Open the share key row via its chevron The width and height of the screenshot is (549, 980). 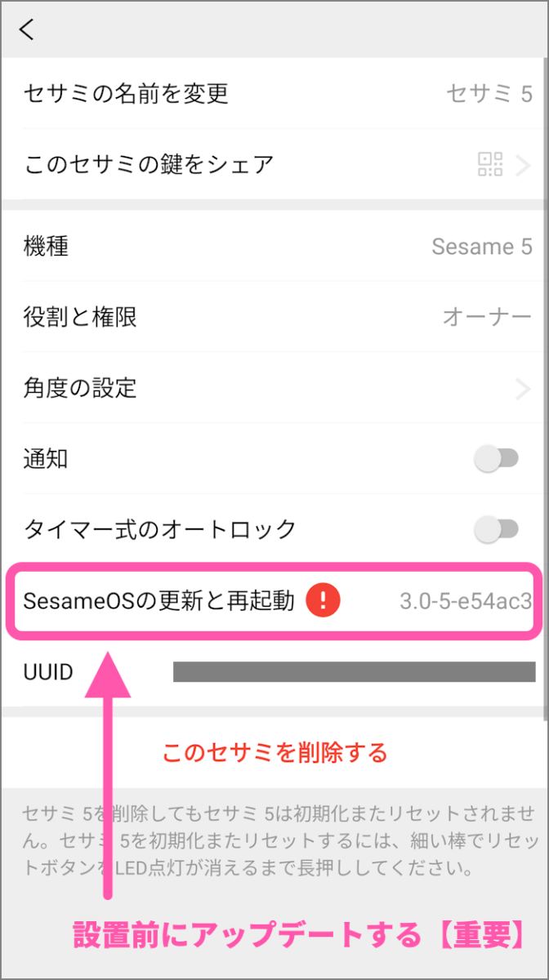pos(526,164)
